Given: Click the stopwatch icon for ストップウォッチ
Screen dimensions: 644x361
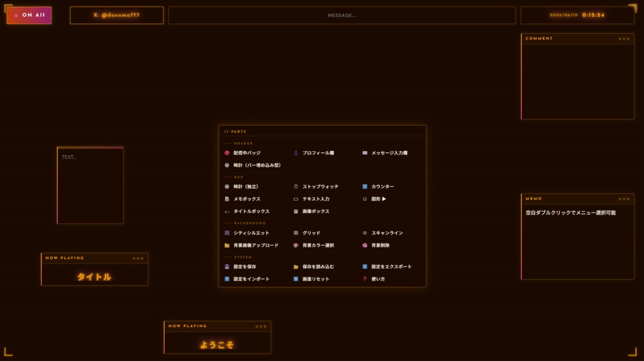Looking at the screenshot, I should (x=296, y=186).
